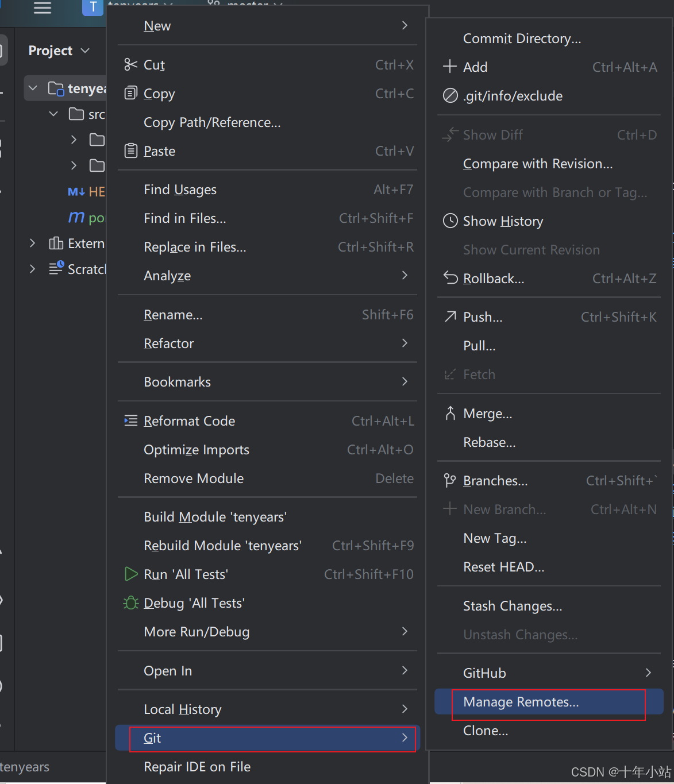Click the blue T project badge
Viewport: 674px width, 784px height.
point(93,7)
